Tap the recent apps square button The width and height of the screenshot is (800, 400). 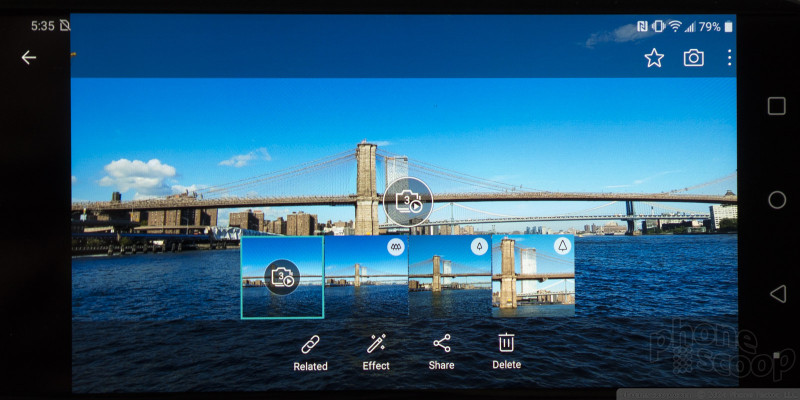tap(777, 106)
